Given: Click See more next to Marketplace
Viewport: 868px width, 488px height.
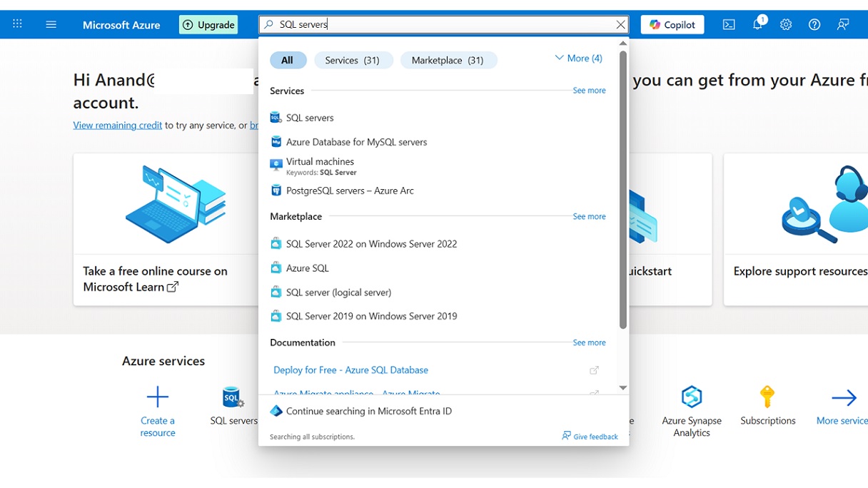Looking at the screenshot, I should click(589, 216).
